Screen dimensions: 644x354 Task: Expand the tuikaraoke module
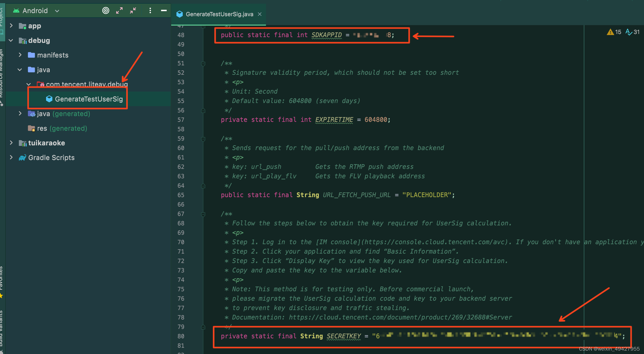coord(11,143)
